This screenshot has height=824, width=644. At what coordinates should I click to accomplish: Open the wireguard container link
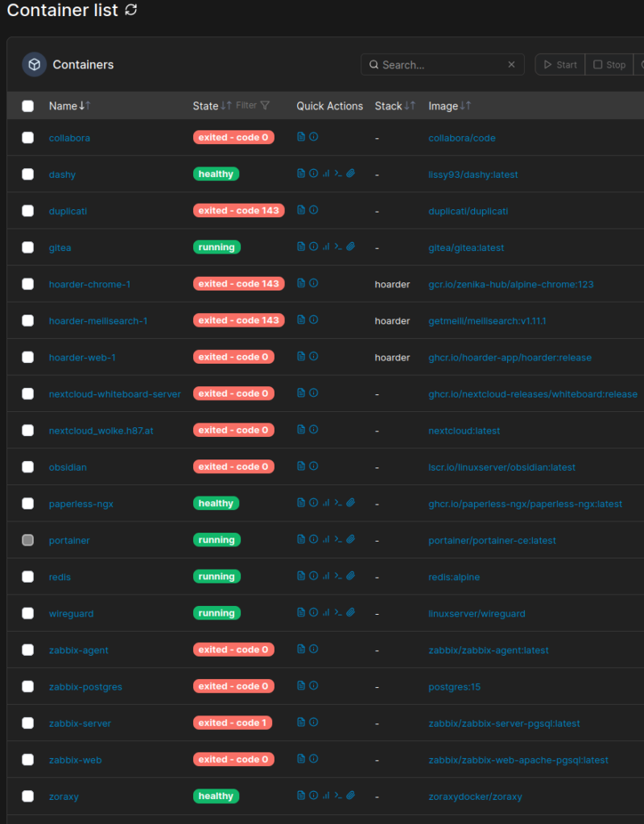[71, 614]
